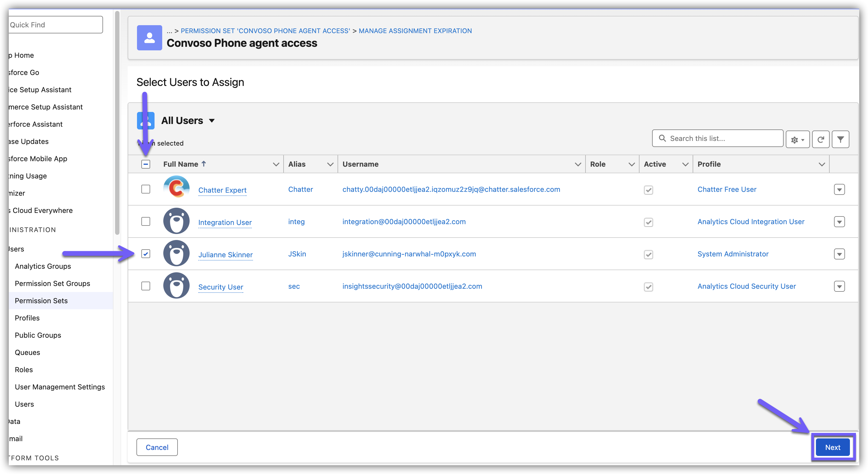Open Permission Set Groups in sidebar

[52, 284]
